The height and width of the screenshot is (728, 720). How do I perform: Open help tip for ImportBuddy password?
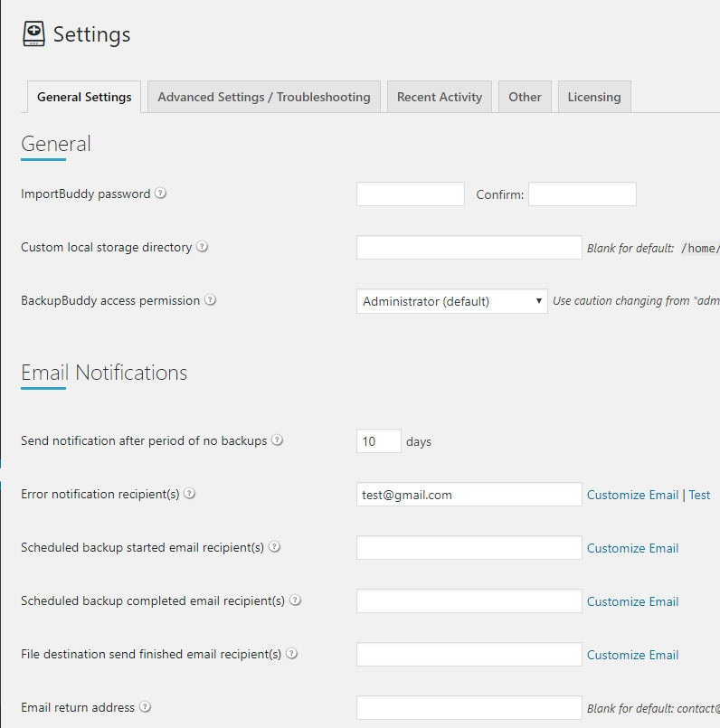click(x=160, y=194)
